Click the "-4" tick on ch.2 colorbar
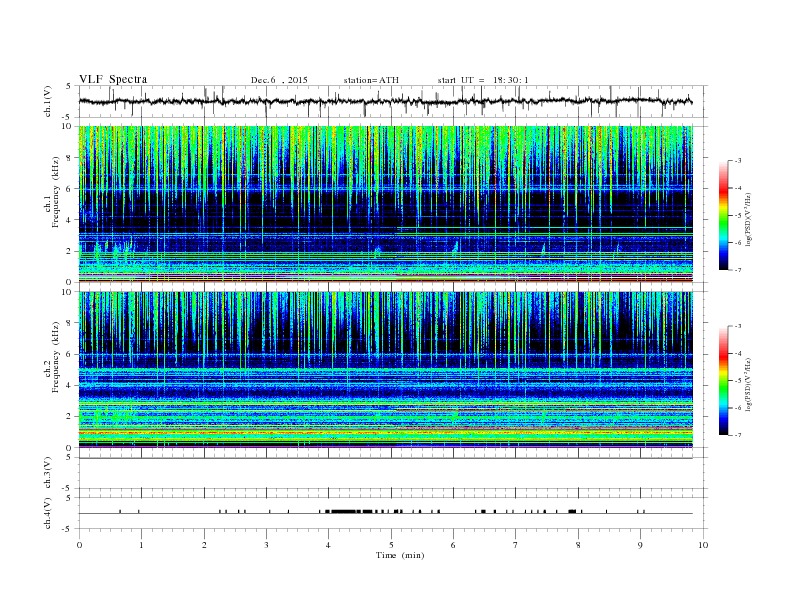Screen dimensions: 792x612 [738, 353]
